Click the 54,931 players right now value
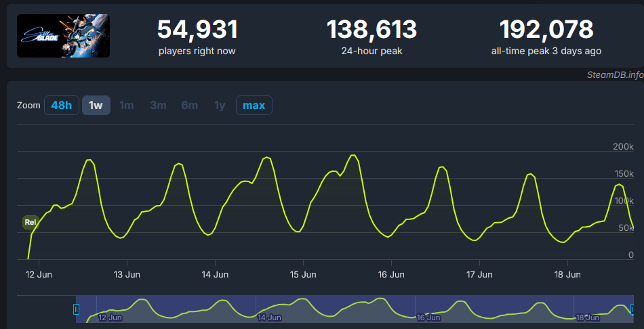Viewport: 644px width, 329px height. [x=197, y=30]
